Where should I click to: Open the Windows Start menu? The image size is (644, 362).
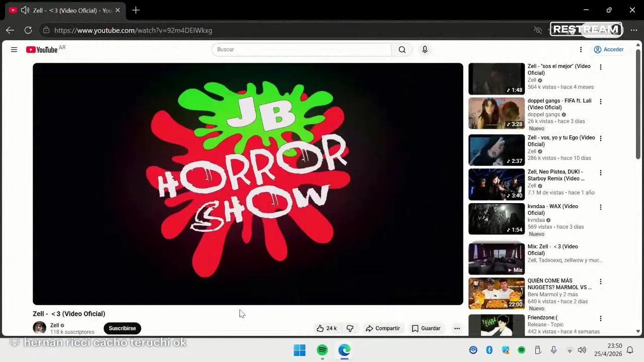pyautogui.click(x=299, y=350)
